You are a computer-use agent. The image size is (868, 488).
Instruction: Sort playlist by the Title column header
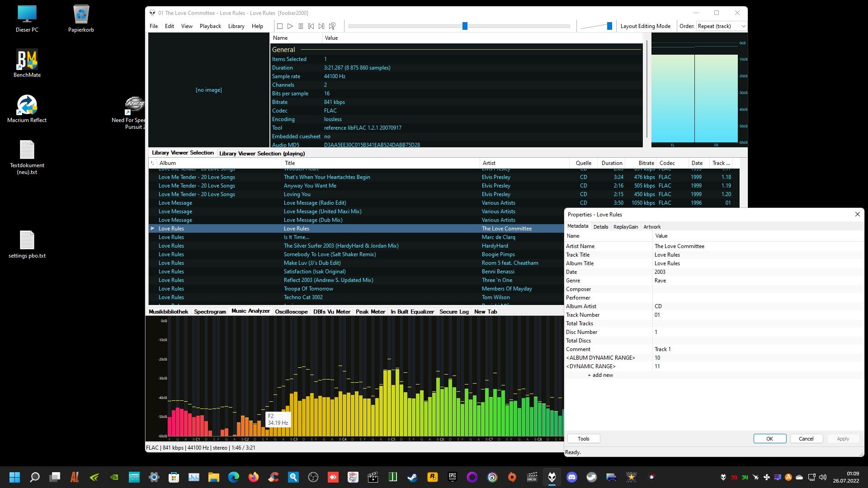click(x=381, y=163)
